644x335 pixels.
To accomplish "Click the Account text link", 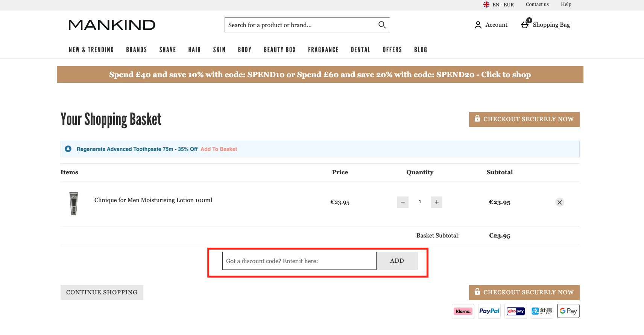I will [497, 25].
